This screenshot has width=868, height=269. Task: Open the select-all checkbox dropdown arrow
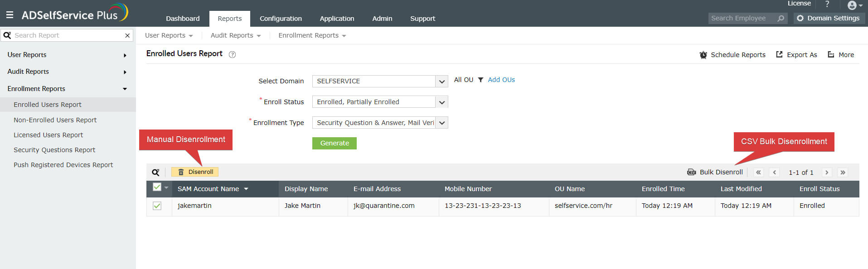tap(166, 187)
